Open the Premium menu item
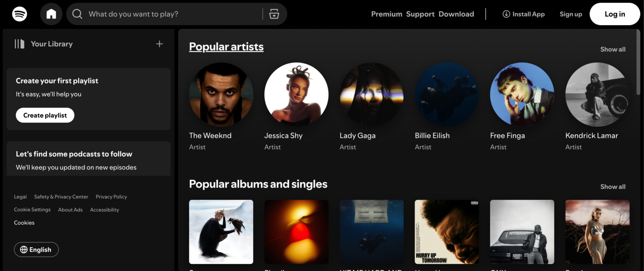The width and height of the screenshot is (644, 271). click(387, 14)
